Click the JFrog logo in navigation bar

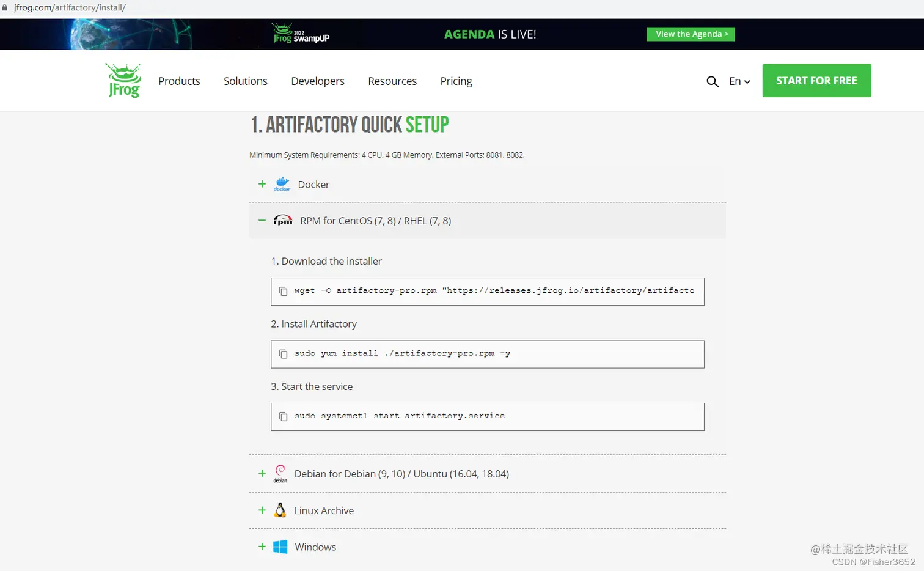[123, 80]
